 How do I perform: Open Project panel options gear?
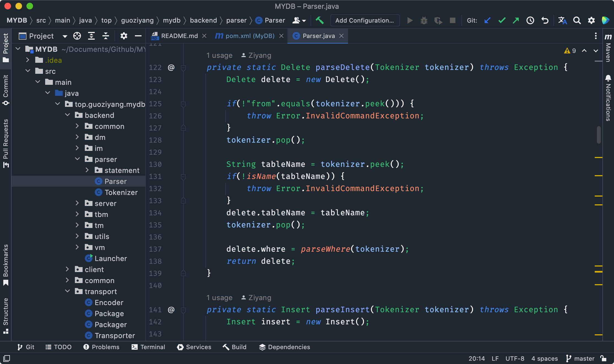(124, 36)
